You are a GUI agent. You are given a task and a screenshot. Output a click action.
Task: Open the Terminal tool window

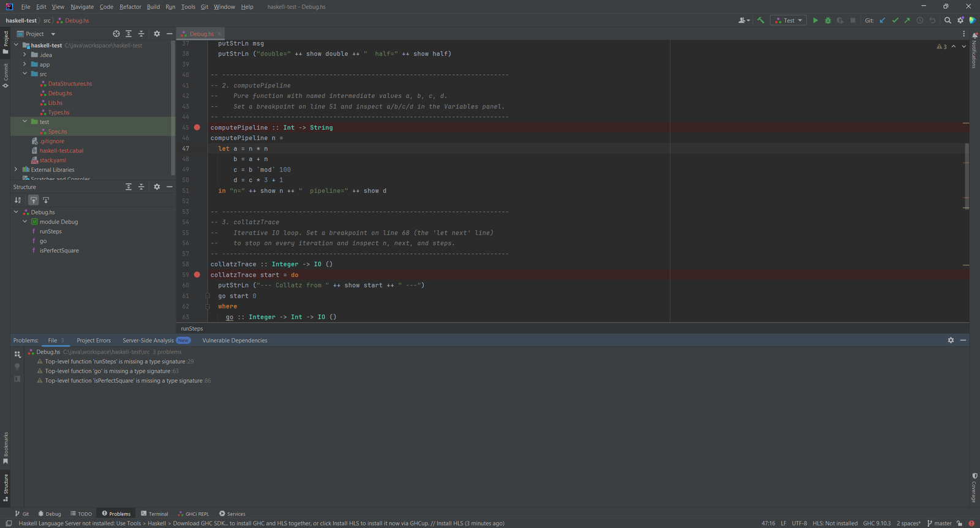coord(154,514)
